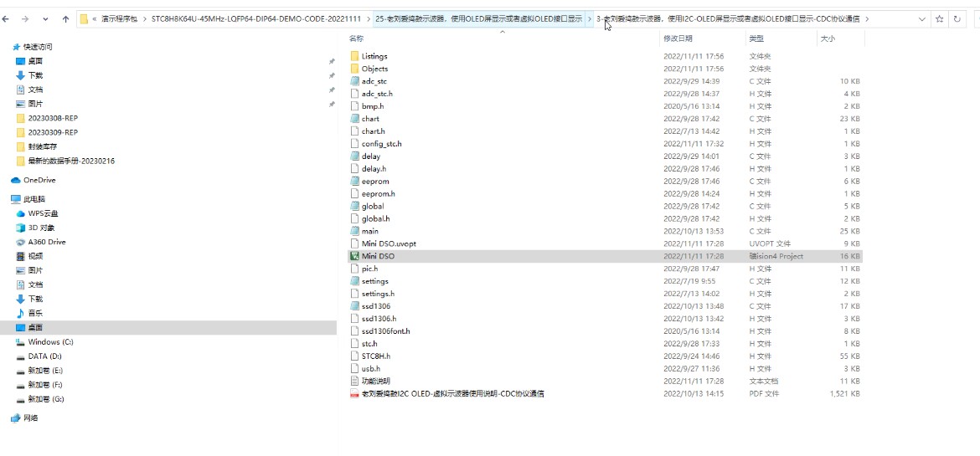The height and width of the screenshot is (456, 980).
Task: Select eeprom C source file icon
Action: pos(355,182)
